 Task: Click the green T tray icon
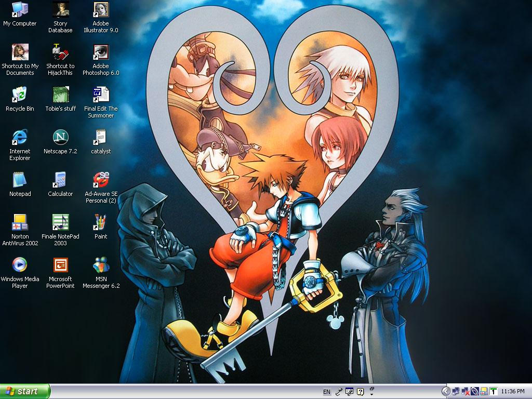[x=494, y=392]
